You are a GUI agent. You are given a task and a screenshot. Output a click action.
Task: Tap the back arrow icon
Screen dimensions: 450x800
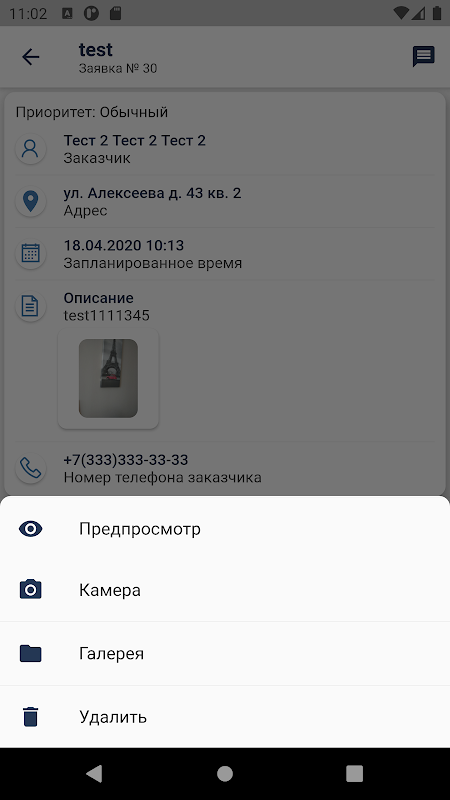click(x=31, y=57)
